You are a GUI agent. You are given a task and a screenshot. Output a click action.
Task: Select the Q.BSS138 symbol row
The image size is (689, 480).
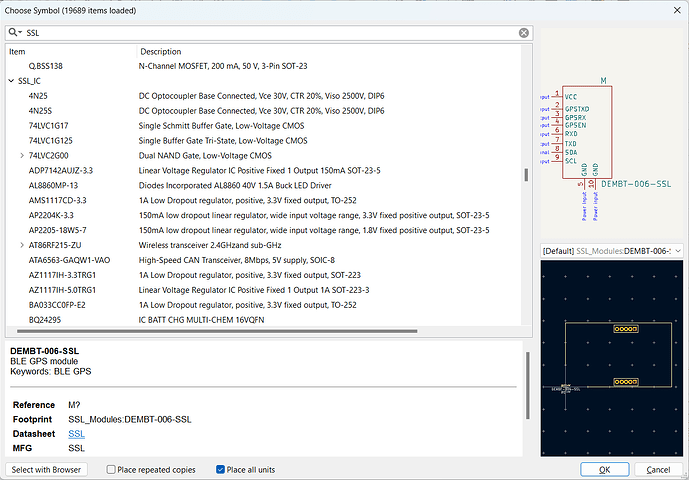(x=46, y=66)
